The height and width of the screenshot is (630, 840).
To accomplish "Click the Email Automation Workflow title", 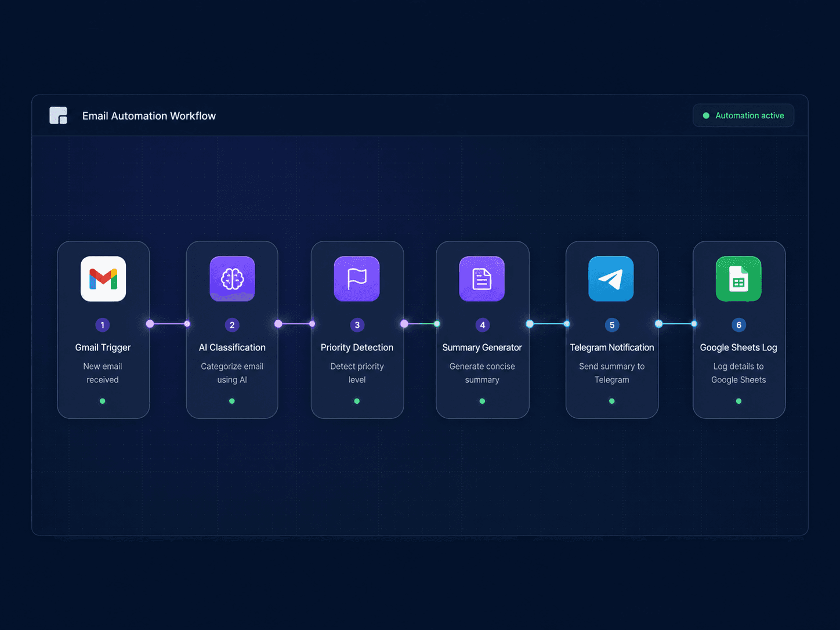I will click(x=149, y=116).
